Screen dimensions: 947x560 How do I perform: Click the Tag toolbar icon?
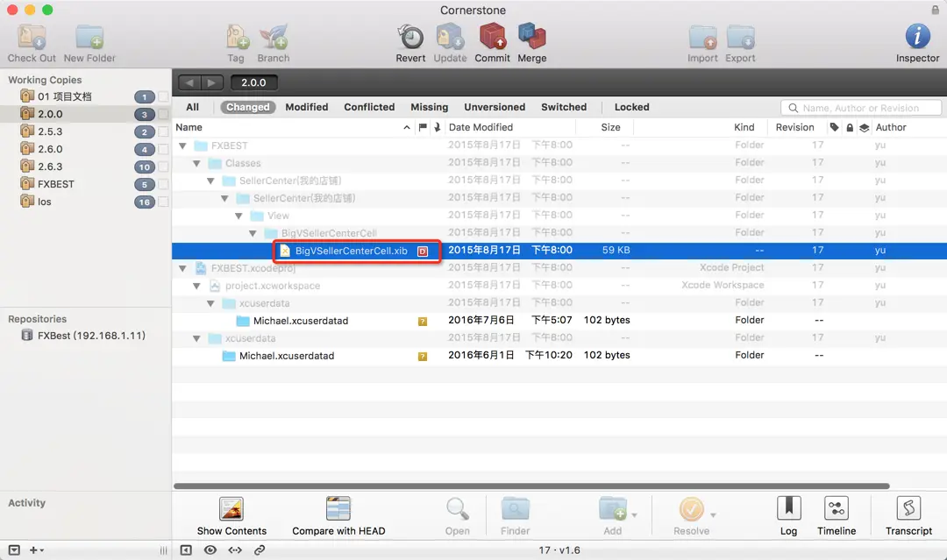point(236,38)
